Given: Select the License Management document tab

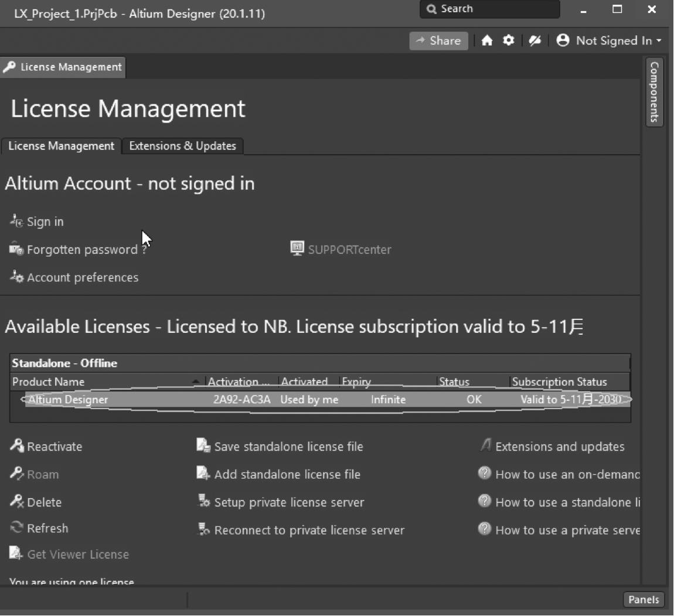Looking at the screenshot, I should coord(63,67).
